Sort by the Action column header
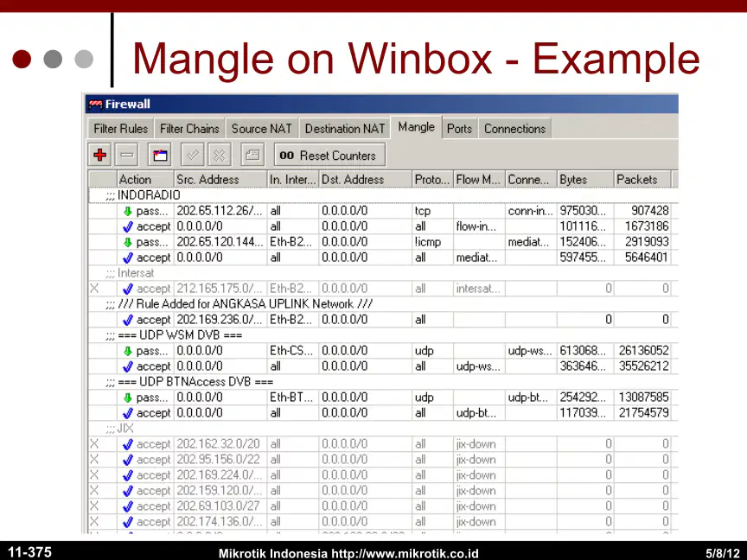Screen dimensions: 747x560 coord(145,180)
